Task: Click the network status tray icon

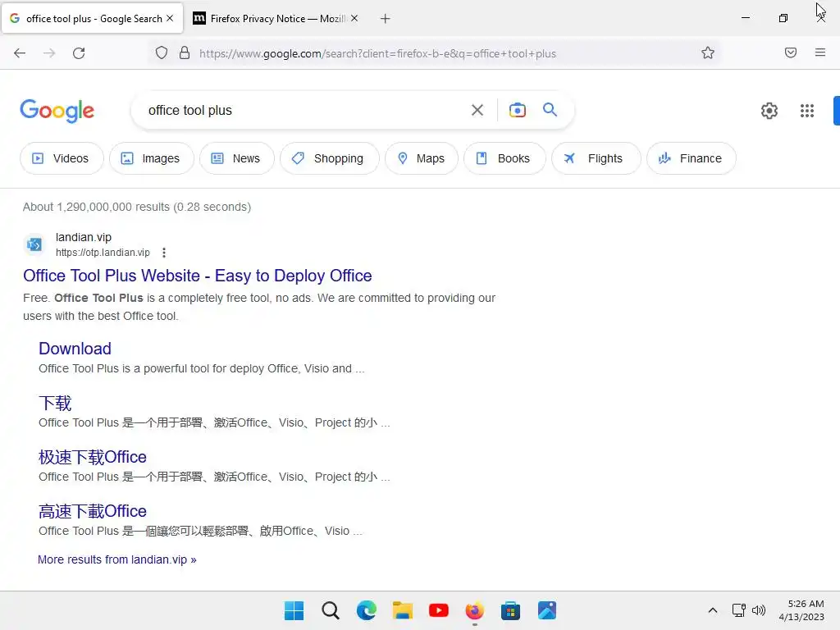Action: click(739, 610)
